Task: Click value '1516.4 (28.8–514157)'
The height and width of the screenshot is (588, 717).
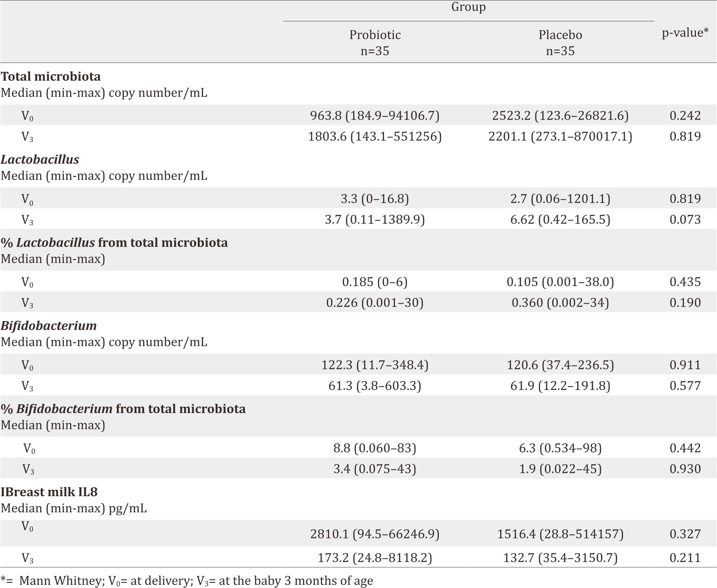Action: [560, 534]
